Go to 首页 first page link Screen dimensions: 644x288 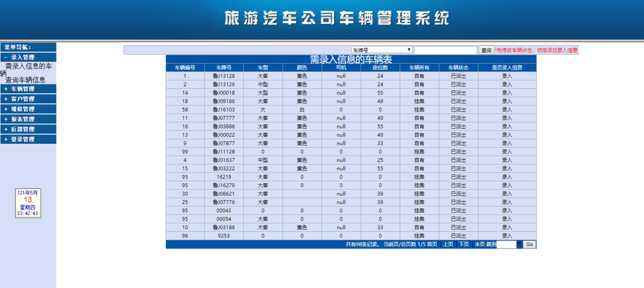click(432, 244)
